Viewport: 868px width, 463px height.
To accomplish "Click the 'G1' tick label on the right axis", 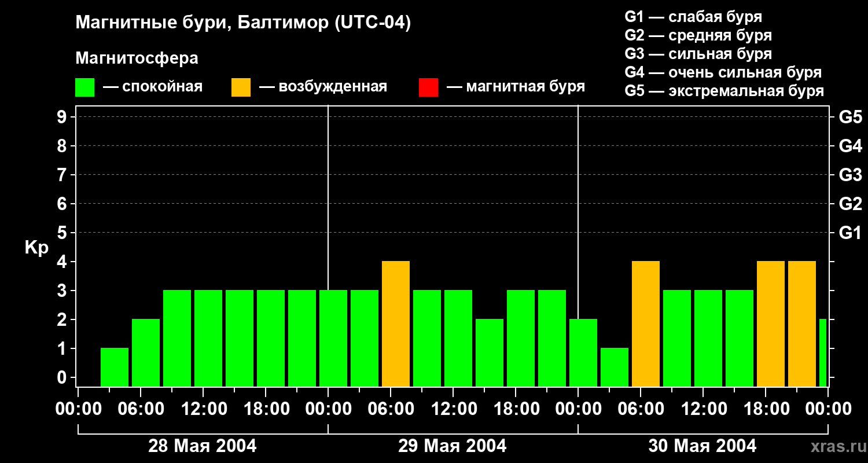I will pyautogui.click(x=851, y=233).
